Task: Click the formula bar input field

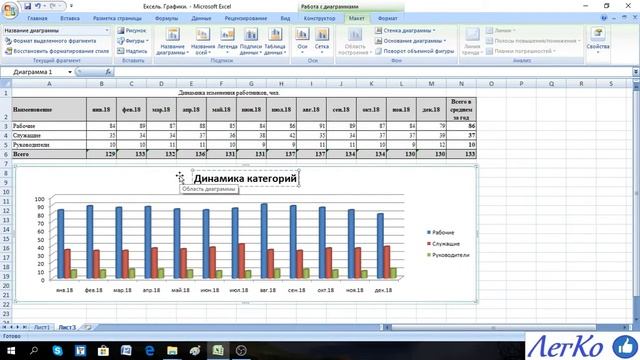Action: click(x=373, y=72)
